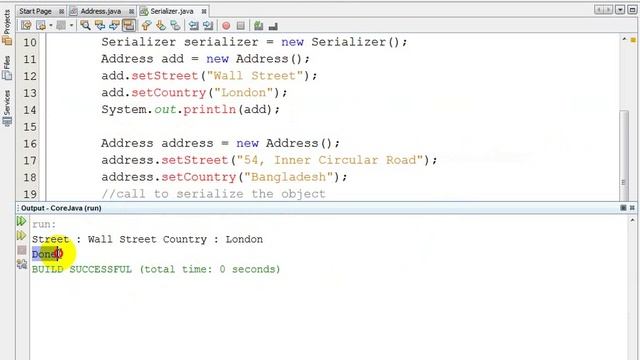Click the Output panel scroll up arrow

(632, 220)
